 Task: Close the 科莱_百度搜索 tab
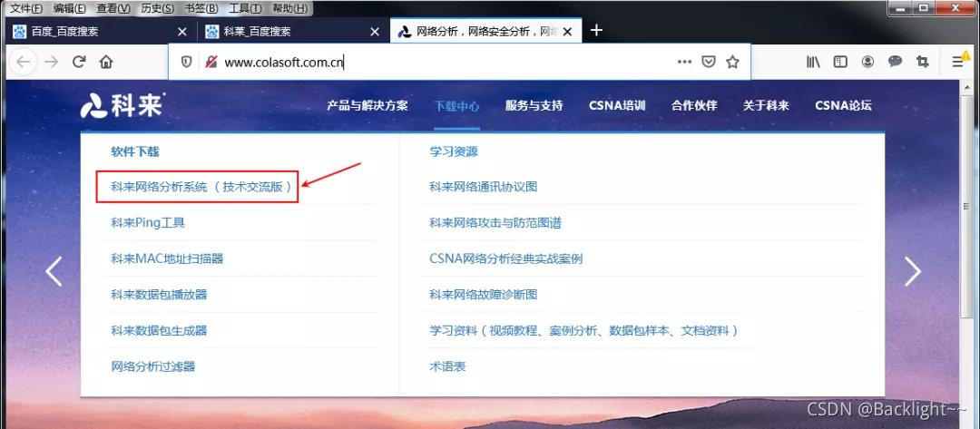click(x=375, y=32)
